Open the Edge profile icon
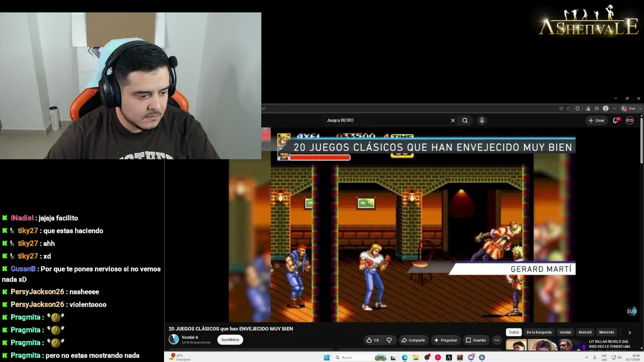 coord(606,109)
